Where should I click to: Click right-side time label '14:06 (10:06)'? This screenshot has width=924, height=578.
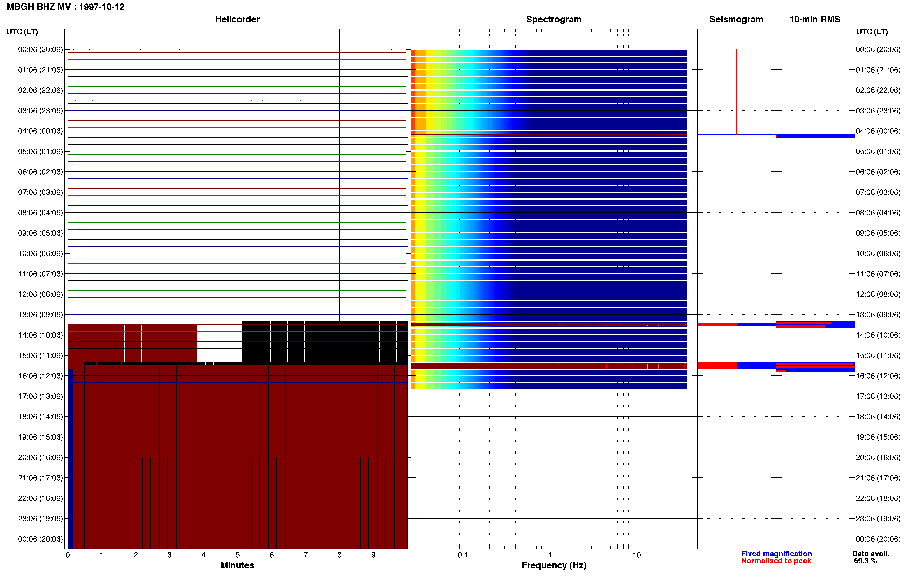[x=878, y=335]
